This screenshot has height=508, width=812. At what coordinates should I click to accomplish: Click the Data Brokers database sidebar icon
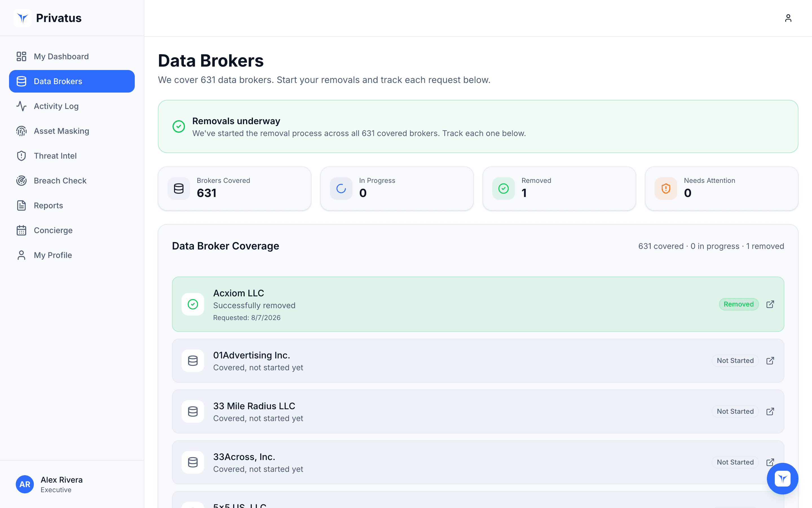point(21,81)
